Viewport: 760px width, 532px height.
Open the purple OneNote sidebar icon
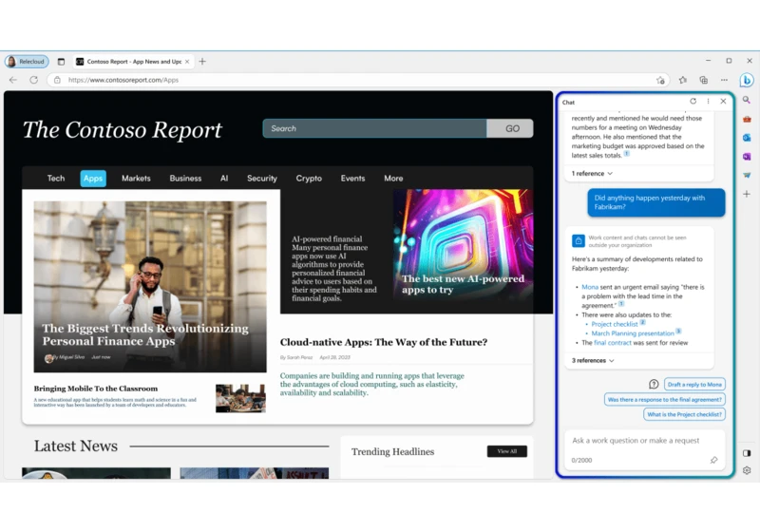[747, 157]
